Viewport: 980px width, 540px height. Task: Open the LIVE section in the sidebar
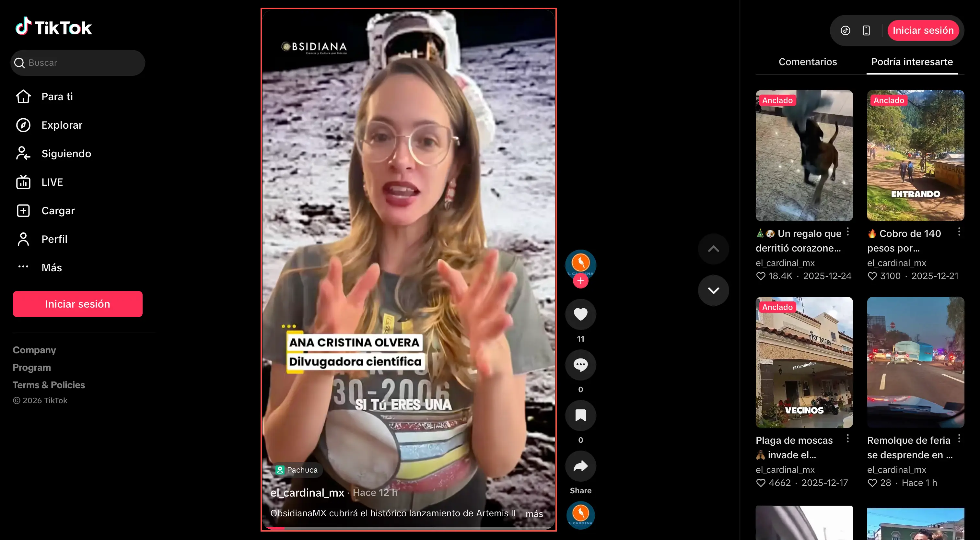click(52, 182)
